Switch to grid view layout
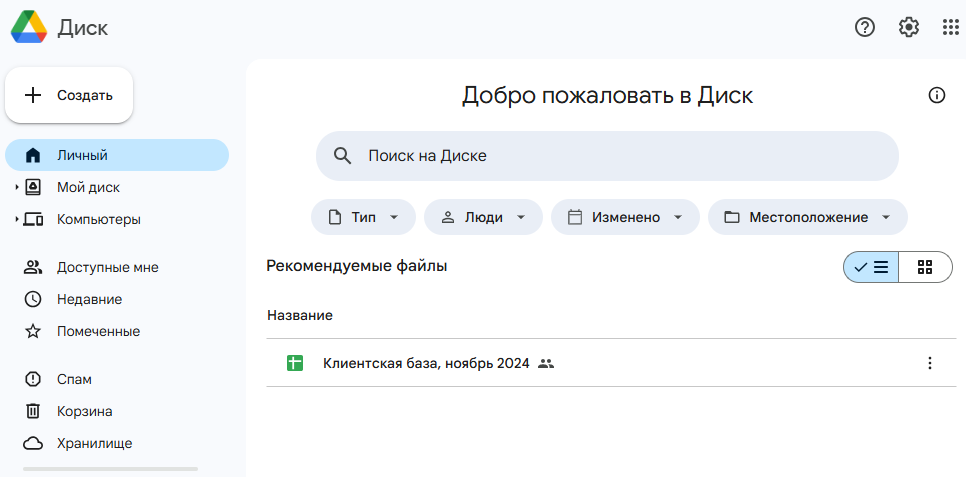Screen dimensions: 966x477 tap(925, 267)
